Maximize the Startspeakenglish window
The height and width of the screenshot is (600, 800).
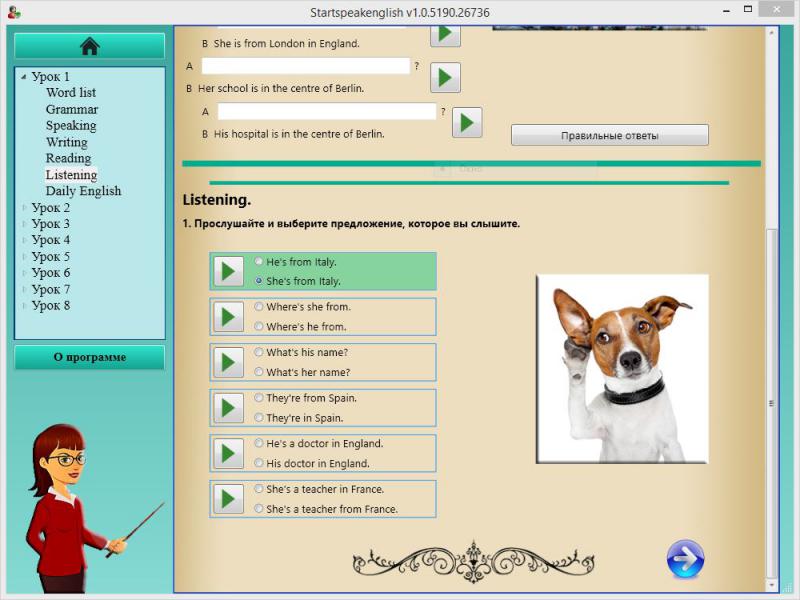tap(748, 9)
